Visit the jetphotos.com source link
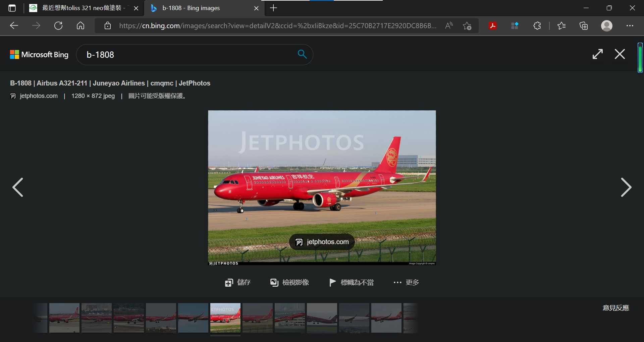The width and height of the screenshot is (644, 342). pos(39,96)
